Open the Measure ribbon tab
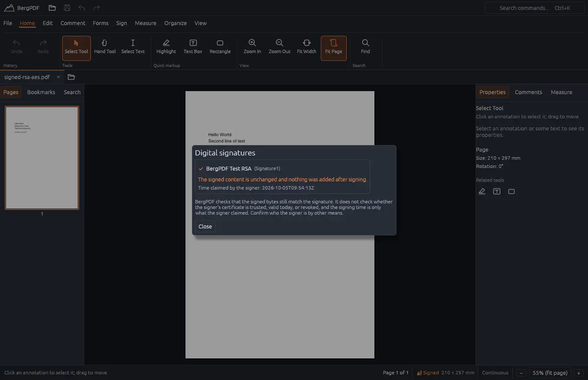 pyautogui.click(x=145, y=23)
